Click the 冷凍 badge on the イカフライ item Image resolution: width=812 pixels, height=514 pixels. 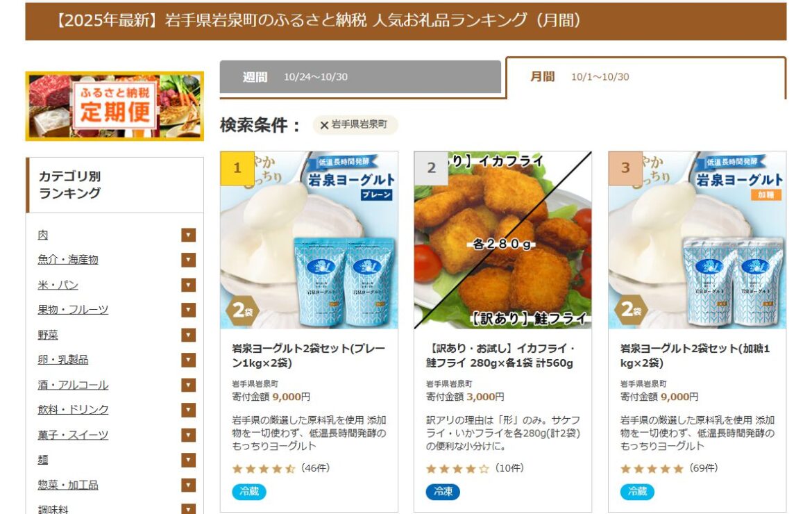pyautogui.click(x=443, y=491)
